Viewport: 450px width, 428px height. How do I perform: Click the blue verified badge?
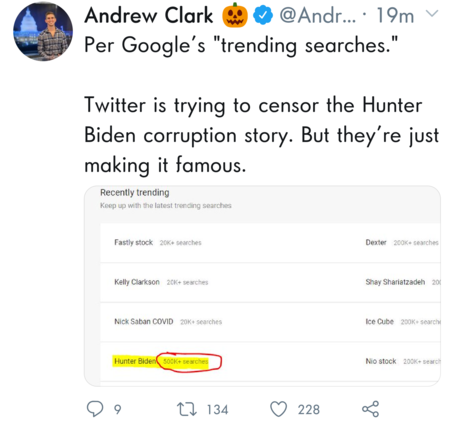263,15
